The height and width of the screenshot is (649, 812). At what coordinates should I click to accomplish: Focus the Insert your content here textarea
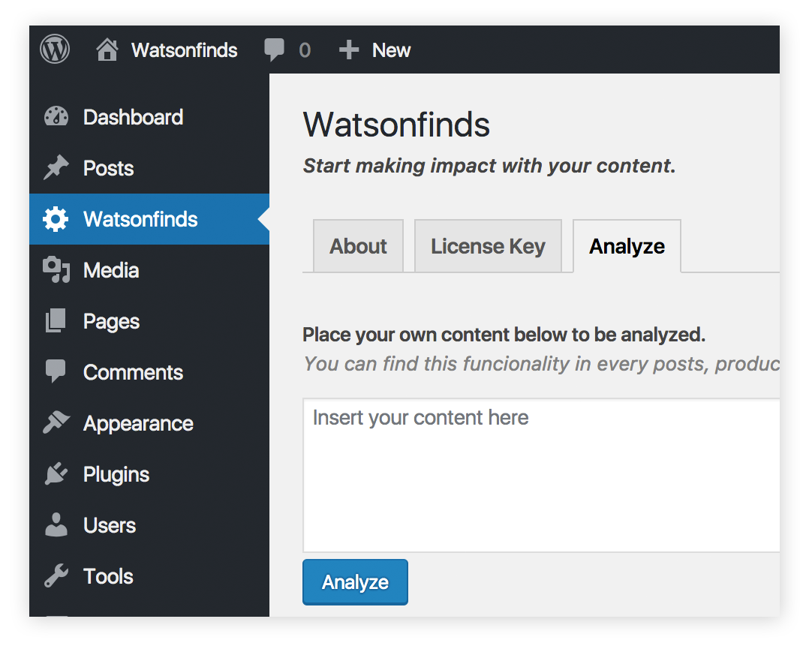click(x=541, y=475)
